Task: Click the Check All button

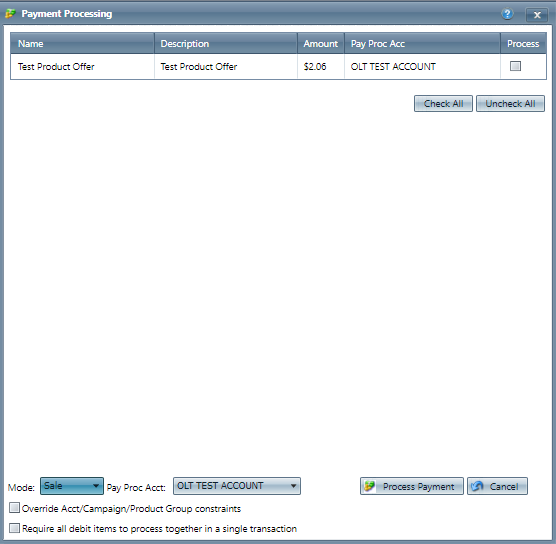Action: [443, 104]
